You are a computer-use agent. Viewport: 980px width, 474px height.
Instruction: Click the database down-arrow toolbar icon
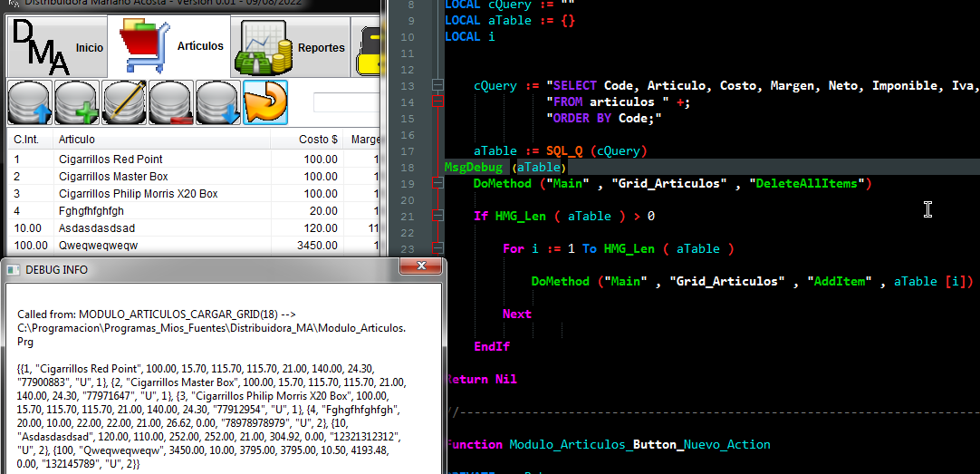pyautogui.click(x=218, y=102)
